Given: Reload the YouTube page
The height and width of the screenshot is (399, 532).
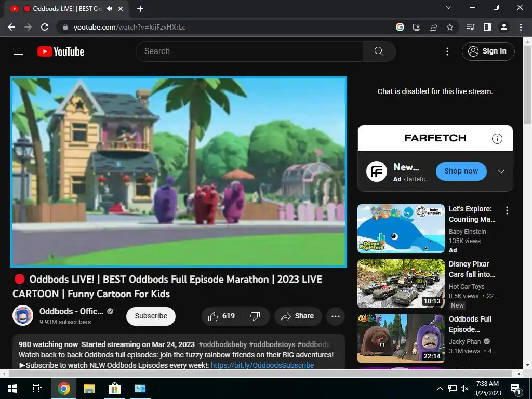Looking at the screenshot, I should pyautogui.click(x=45, y=27).
